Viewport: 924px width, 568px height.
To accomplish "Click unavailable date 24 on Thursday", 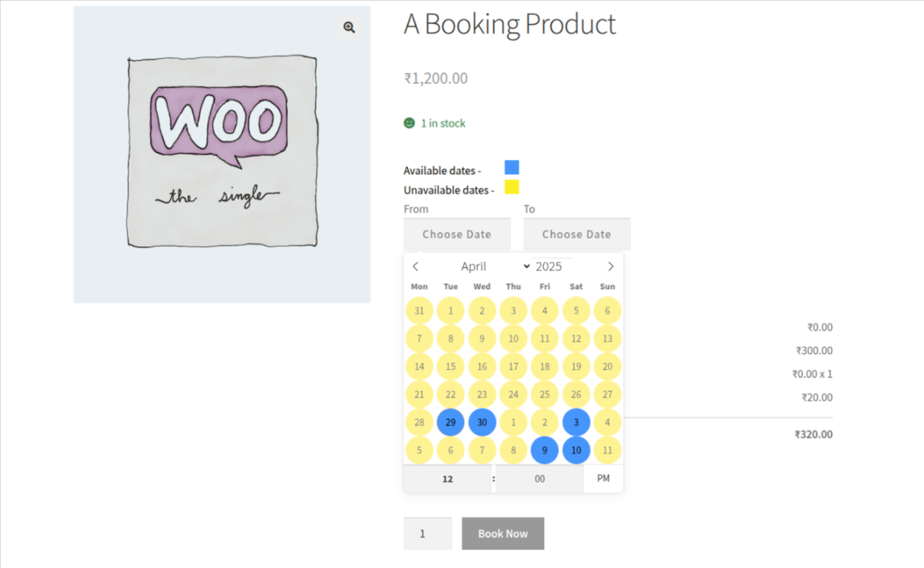I will tap(513, 395).
